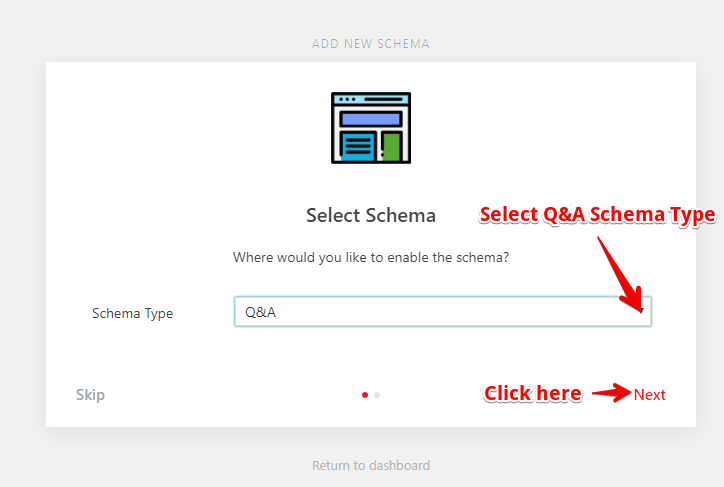Viewport: 724px width, 487px height.
Task: Click the 'Select Q&A Schema Type' annotation
Action: click(597, 215)
